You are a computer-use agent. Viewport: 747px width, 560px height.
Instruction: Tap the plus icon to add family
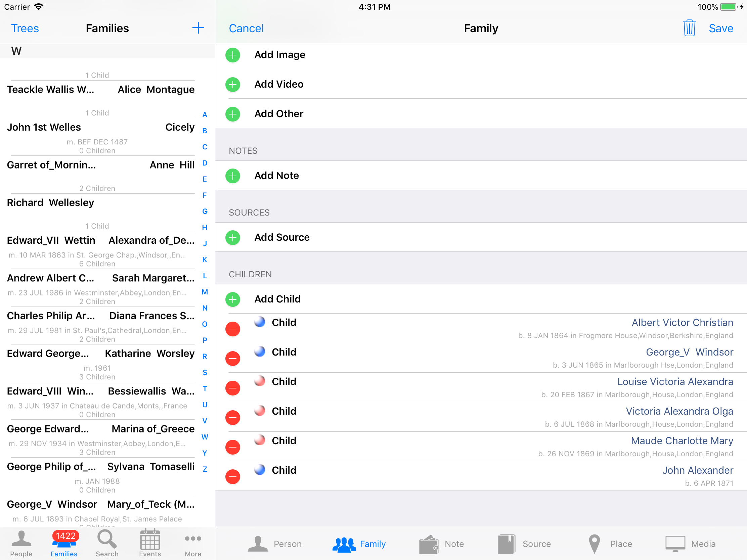point(198,28)
